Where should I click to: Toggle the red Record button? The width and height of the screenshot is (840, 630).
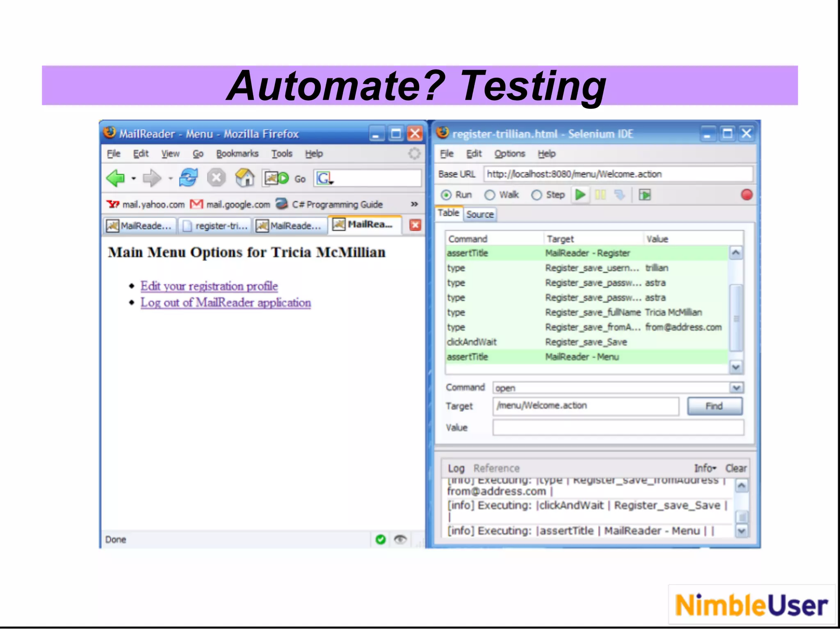(x=746, y=195)
